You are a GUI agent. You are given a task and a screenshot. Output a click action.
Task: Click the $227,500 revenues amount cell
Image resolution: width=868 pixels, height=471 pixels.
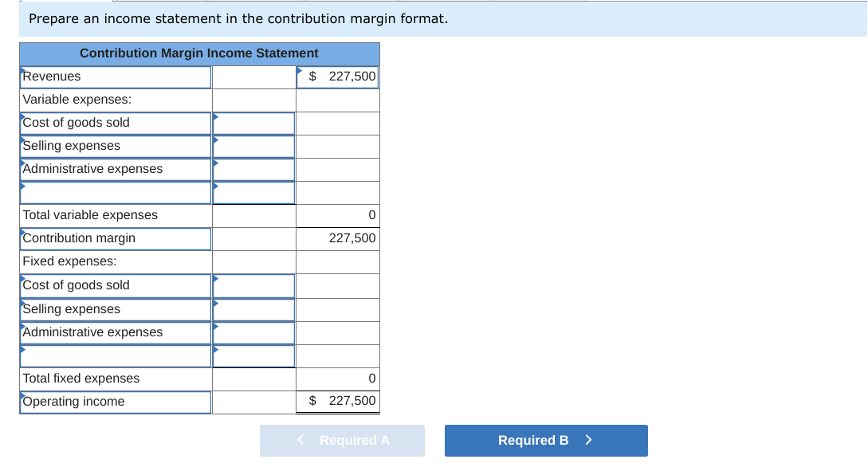pyautogui.click(x=336, y=77)
